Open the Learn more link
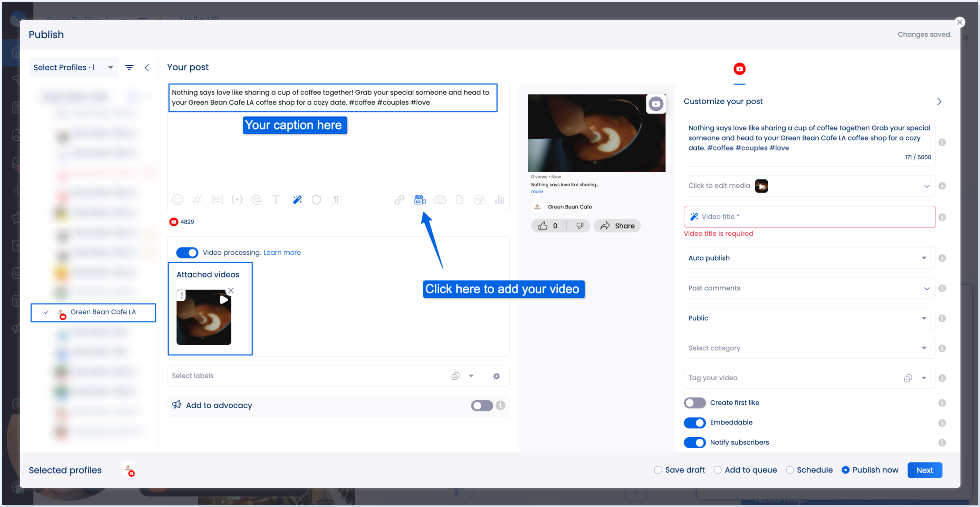 (x=282, y=253)
